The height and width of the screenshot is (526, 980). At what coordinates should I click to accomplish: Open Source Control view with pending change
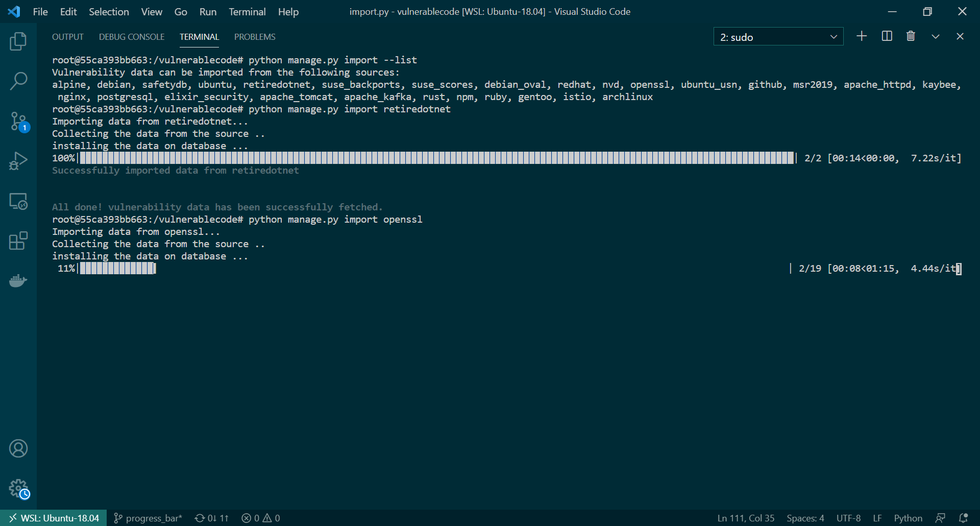[19, 122]
